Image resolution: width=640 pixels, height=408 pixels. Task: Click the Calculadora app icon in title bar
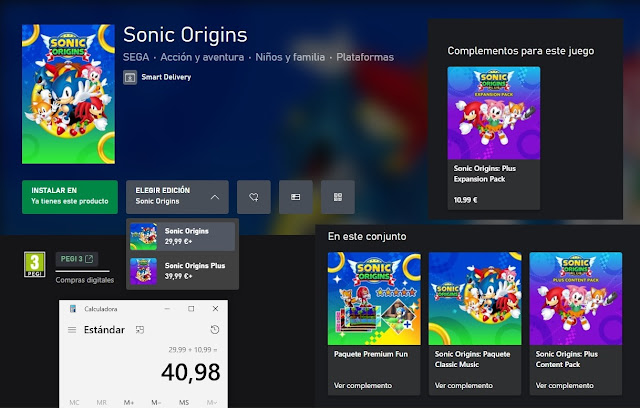coord(73,309)
